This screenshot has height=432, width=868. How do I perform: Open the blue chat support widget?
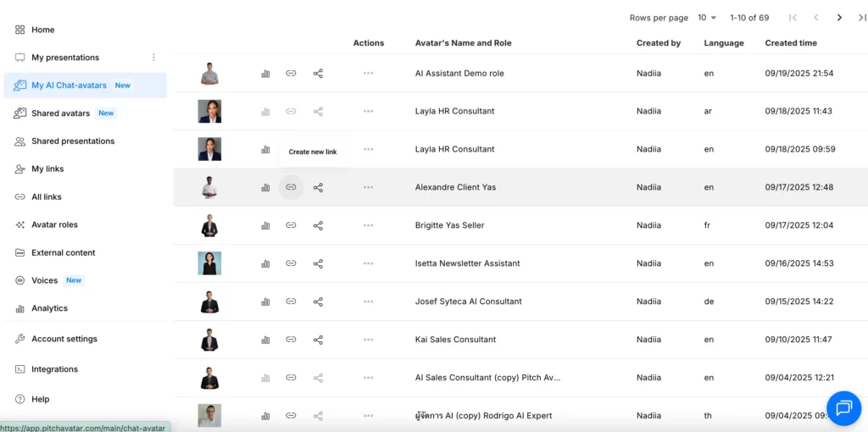click(x=843, y=408)
